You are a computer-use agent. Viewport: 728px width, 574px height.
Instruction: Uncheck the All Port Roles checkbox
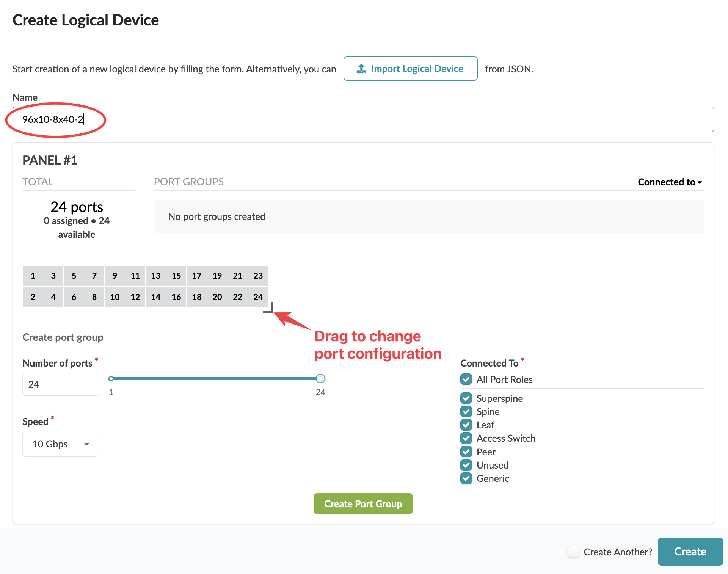coord(466,380)
